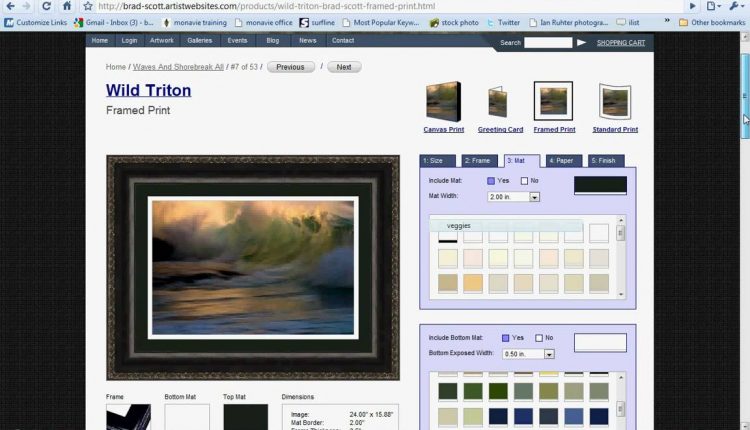
Task: Open surfline bookmark
Action: click(x=317, y=22)
